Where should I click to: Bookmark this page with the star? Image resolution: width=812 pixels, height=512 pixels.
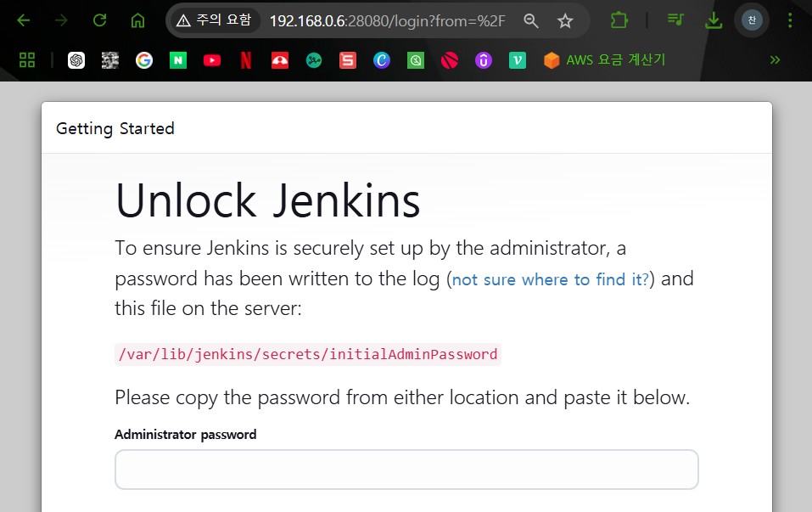(565, 20)
